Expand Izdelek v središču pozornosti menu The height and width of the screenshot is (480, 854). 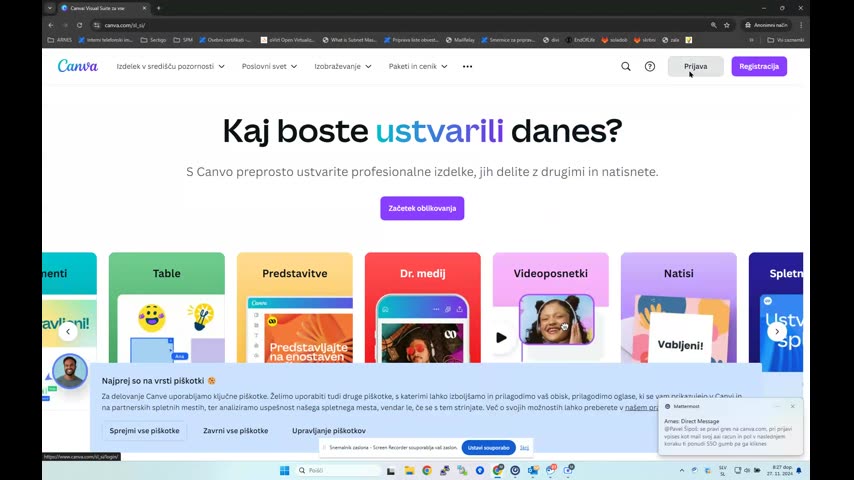[170, 66]
